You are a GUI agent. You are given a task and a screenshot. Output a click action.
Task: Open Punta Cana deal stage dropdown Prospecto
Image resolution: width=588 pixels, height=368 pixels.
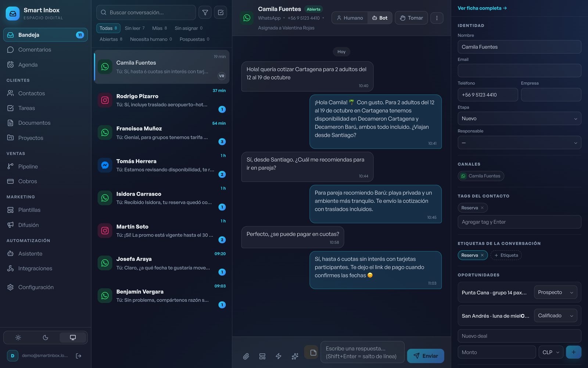click(x=555, y=293)
